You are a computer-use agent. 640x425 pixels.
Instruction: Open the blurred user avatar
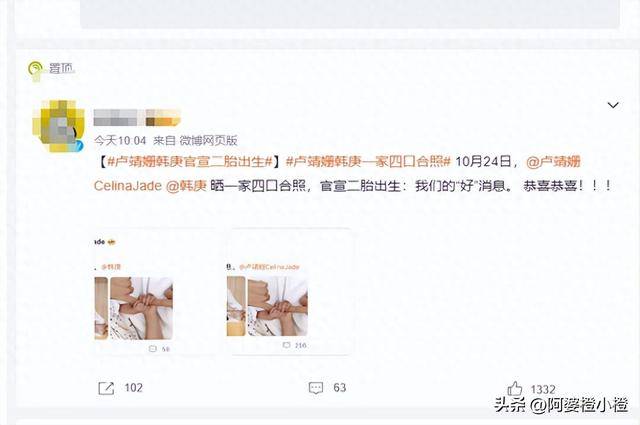point(59,126)
